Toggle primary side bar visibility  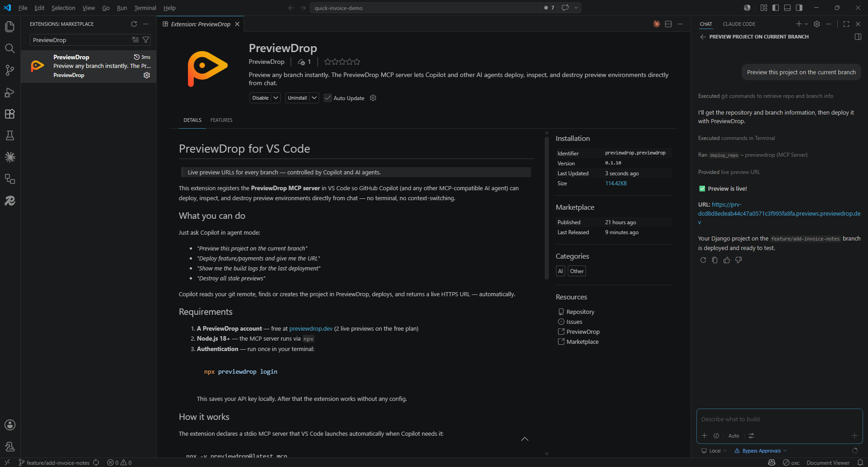click(x=776, y=8)
